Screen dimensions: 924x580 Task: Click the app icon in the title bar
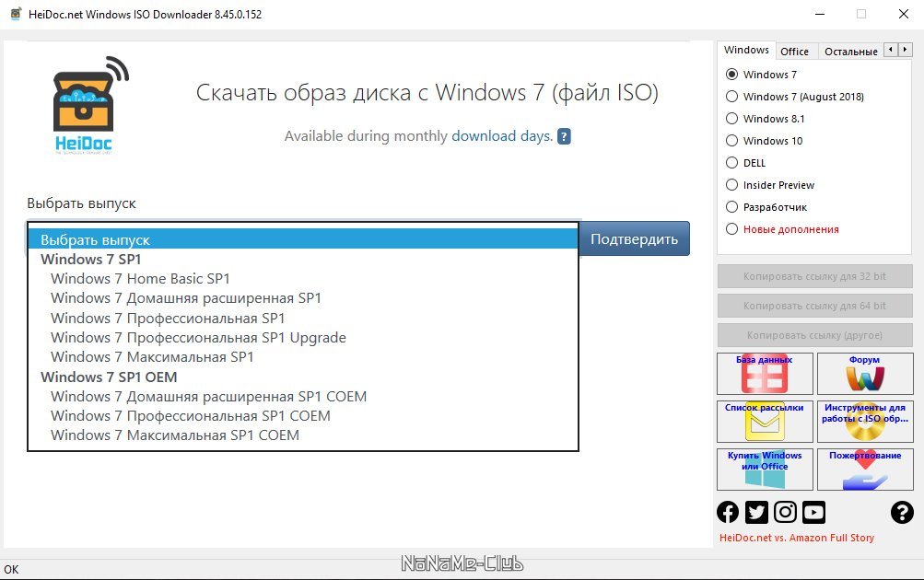[x=16, y=14]
